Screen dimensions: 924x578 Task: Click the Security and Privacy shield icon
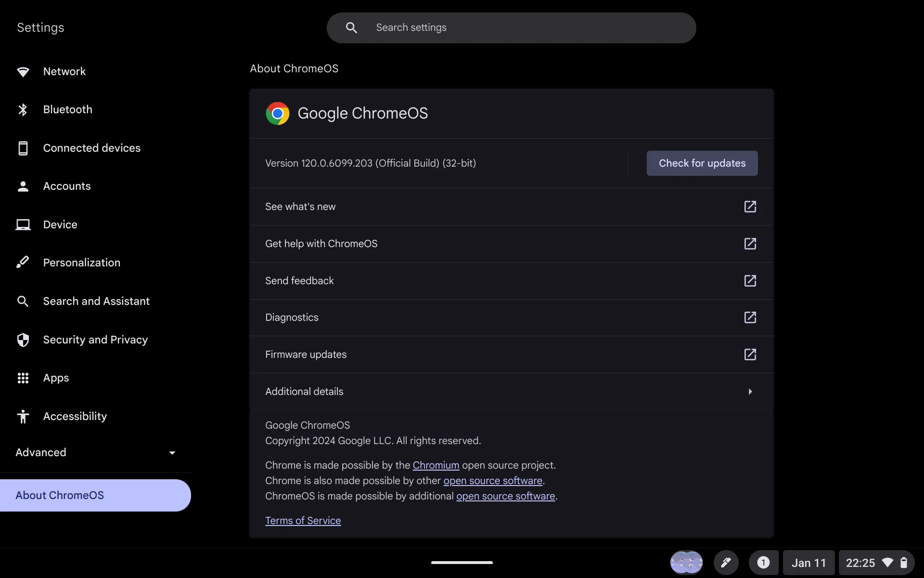(23, 340)
